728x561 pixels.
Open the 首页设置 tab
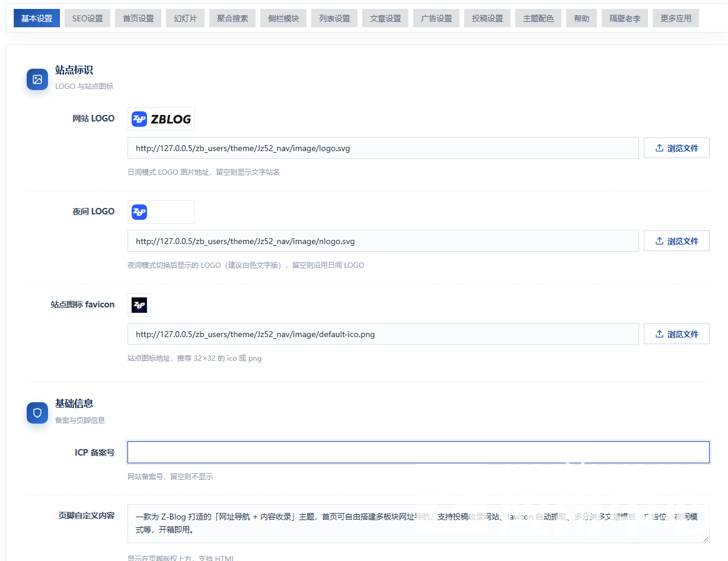138,18
